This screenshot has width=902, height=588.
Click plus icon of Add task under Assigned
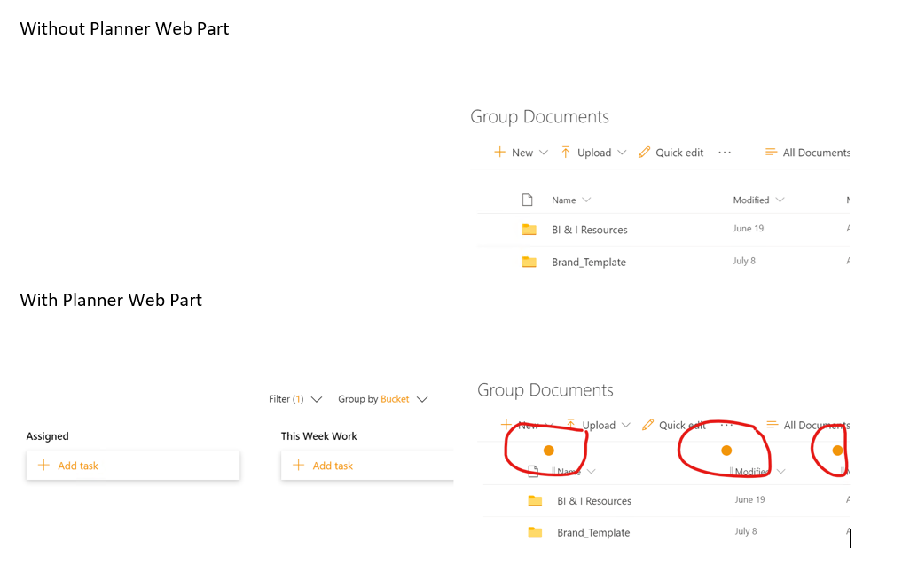pos(43,465)
